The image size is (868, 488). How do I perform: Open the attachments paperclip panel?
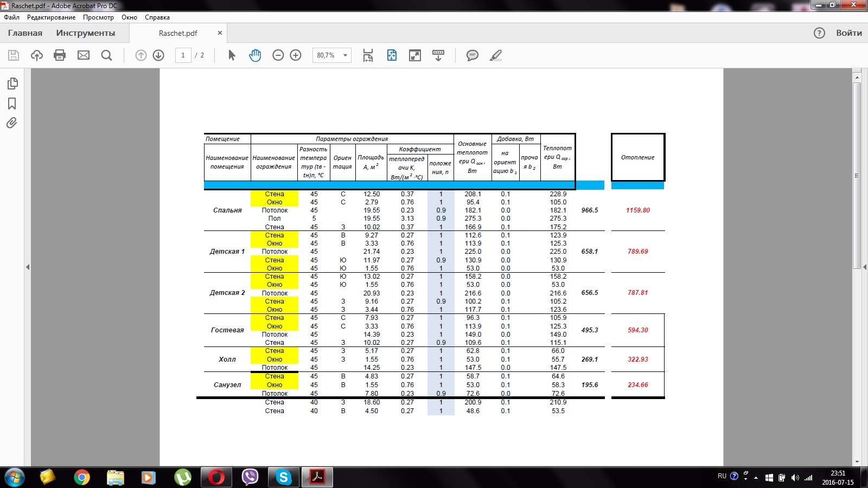(12, 123)
